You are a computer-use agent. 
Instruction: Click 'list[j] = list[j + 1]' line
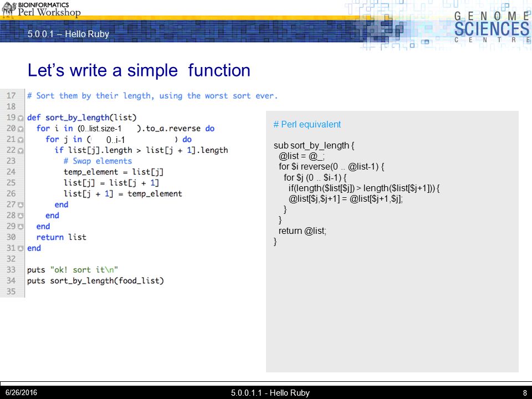tap(111, 183)
